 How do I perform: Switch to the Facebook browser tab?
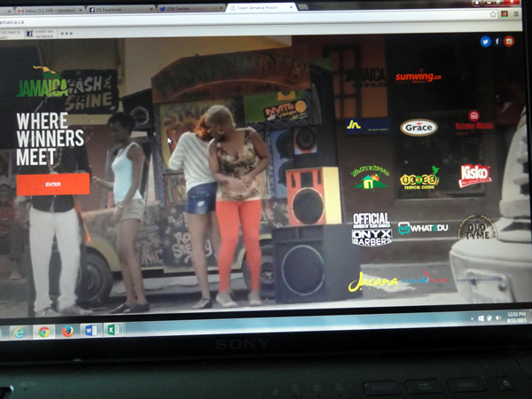pyautogui.click(x=121, y=10)
